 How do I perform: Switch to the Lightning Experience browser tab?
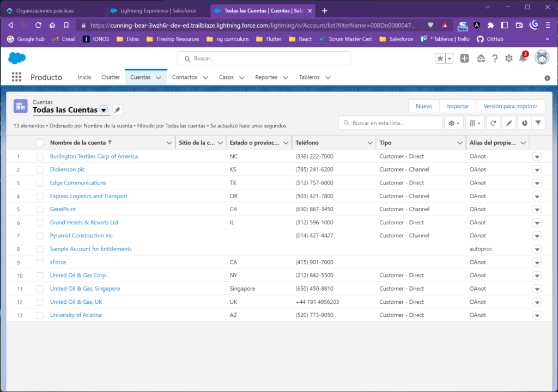pyautogui.click(x=159, y=11)
